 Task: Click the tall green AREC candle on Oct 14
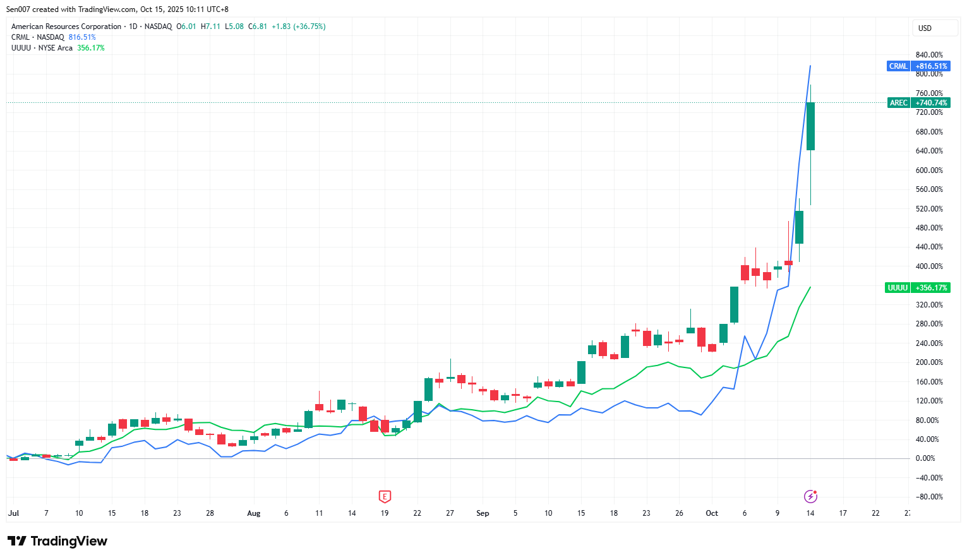pos(810,126)
